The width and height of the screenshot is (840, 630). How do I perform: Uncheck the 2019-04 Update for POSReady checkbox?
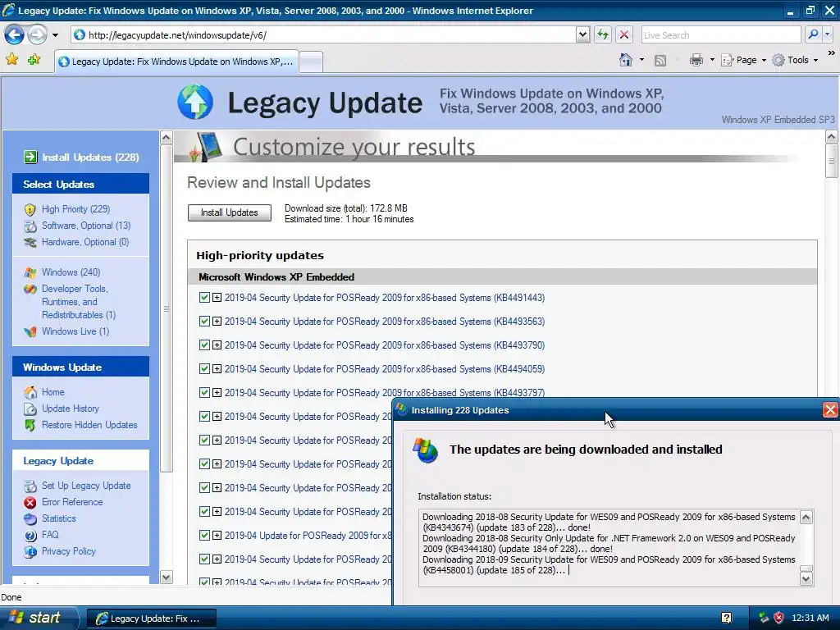(x=204, y=535)
